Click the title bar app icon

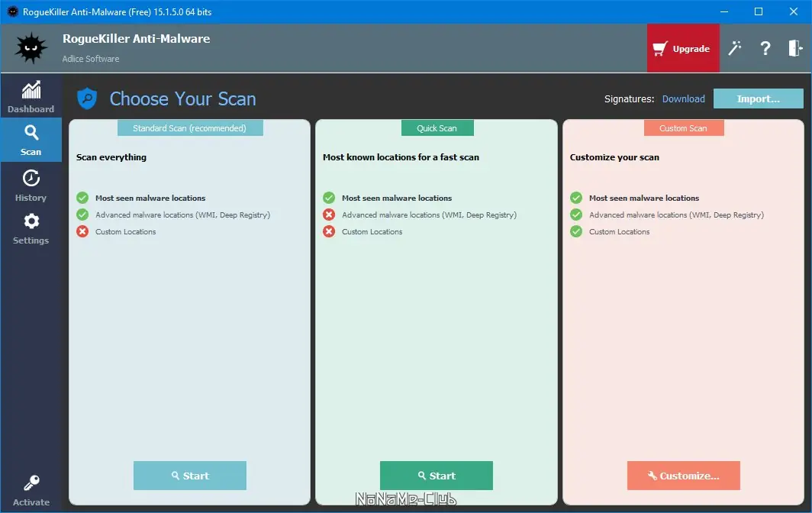pyautogui.click(x=12, y=11)
